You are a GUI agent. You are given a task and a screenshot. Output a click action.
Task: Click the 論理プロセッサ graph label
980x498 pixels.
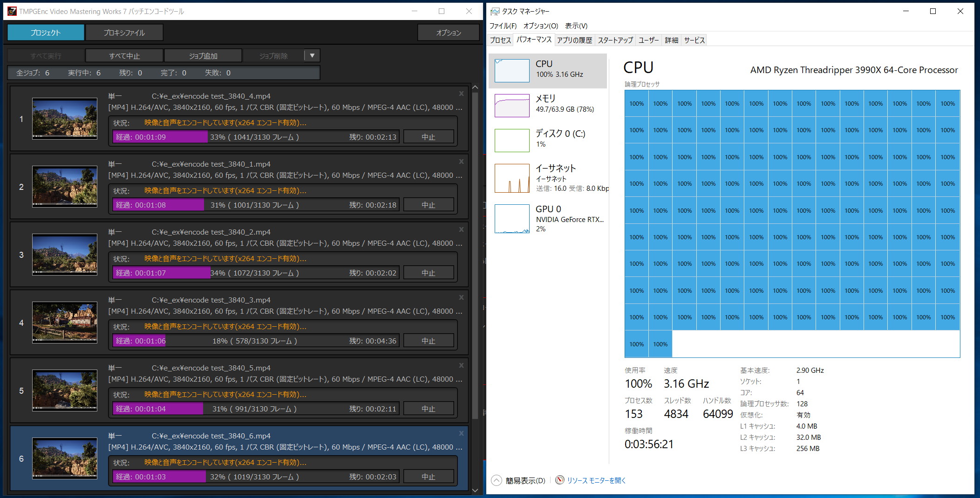click(642, 84)
